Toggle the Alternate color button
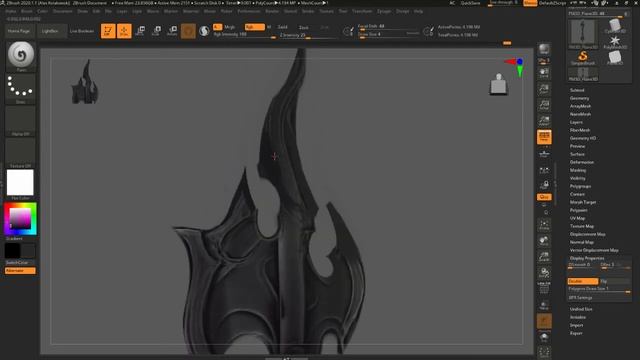 pos(20,271)
